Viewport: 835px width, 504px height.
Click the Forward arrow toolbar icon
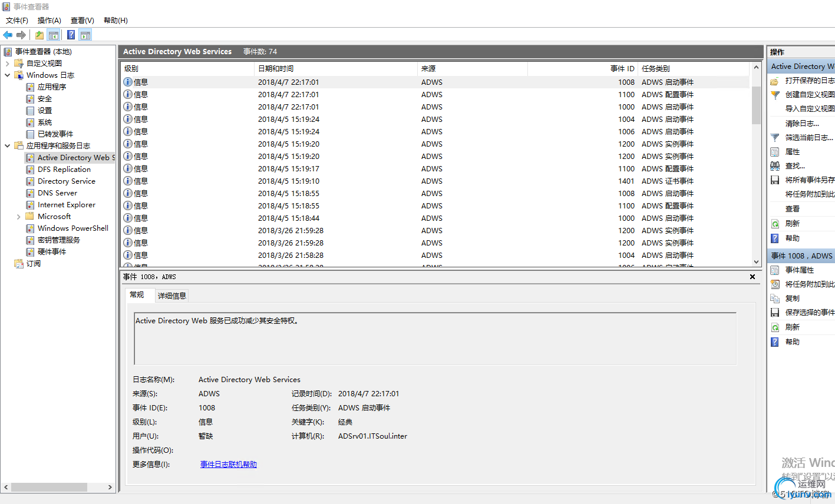[x=21, y=35]
